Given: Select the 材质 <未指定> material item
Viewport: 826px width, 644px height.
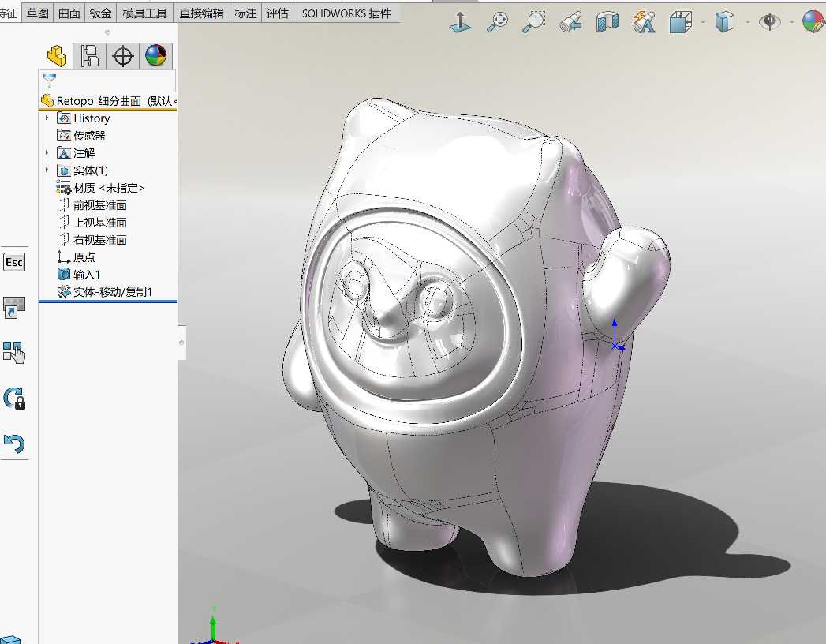Looking at the screenshot, I should coord(100,188).
